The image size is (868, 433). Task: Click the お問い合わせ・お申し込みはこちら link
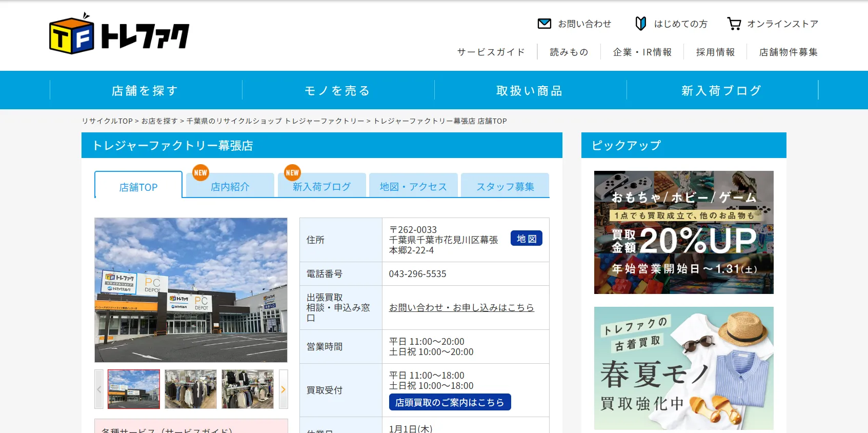pos(461,307)
